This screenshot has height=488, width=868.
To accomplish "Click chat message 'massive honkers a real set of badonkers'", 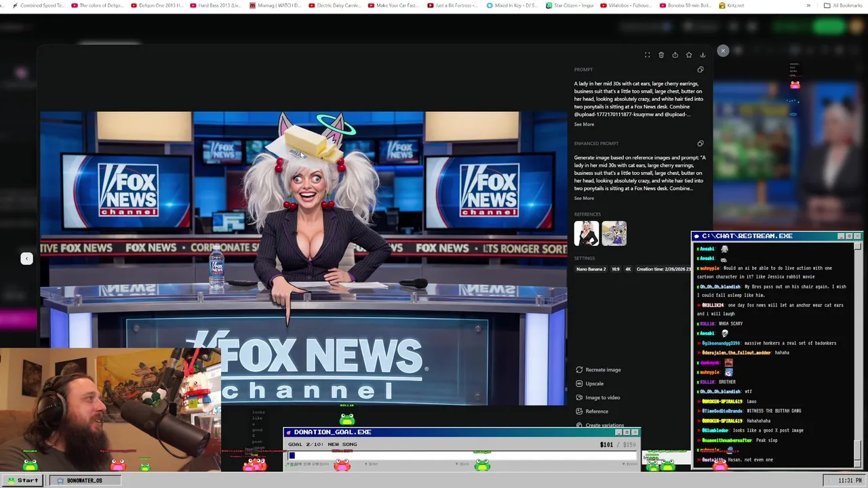I will (790, 343).
